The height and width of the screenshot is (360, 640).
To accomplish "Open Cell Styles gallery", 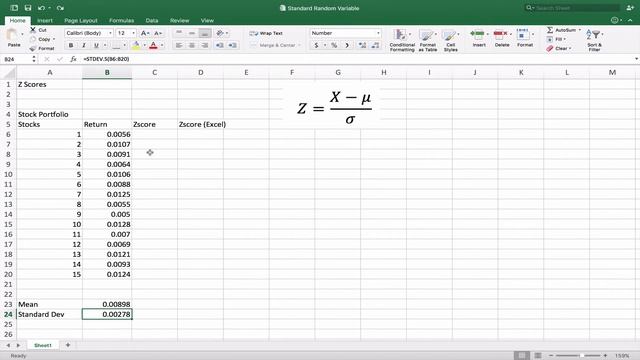I will click(451, 40).
